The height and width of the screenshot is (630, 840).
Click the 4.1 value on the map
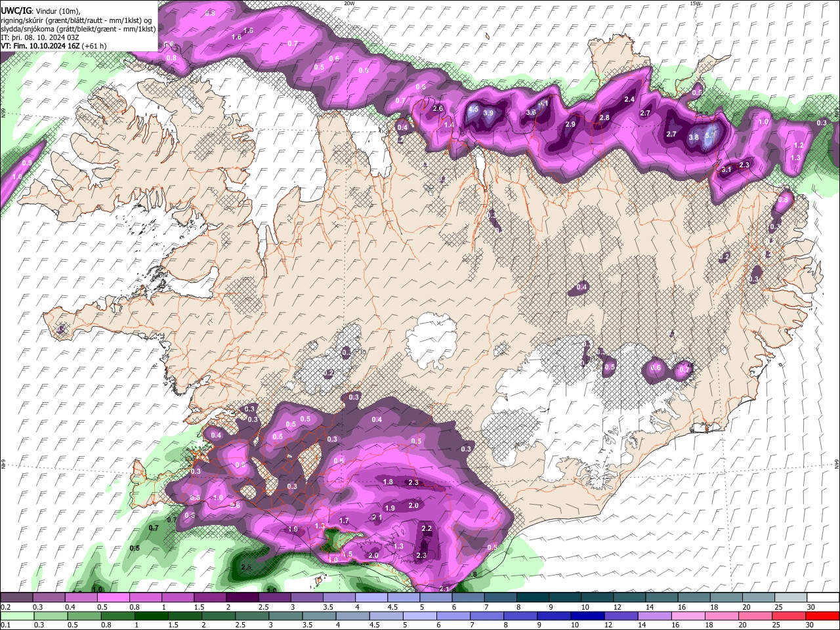[x=543, y=104]
